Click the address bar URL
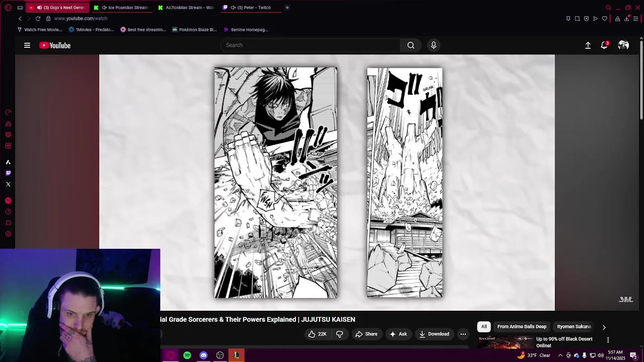 80,19
